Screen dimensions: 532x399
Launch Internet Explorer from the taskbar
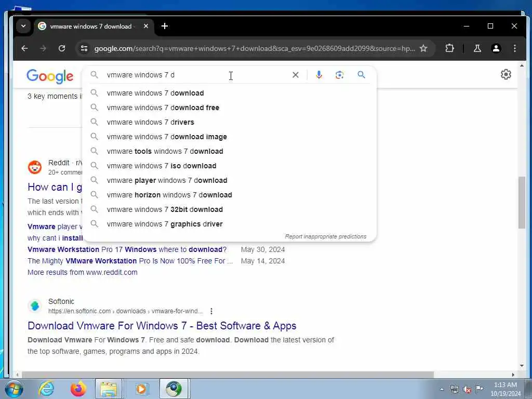click(46, 389)
